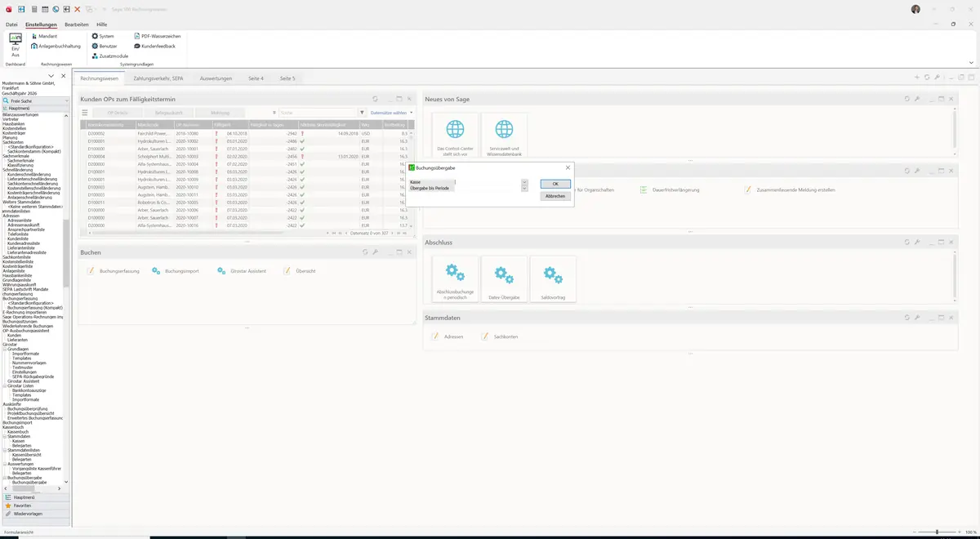Open Das Control-Center stellt sich vor tile

(455, 136)
